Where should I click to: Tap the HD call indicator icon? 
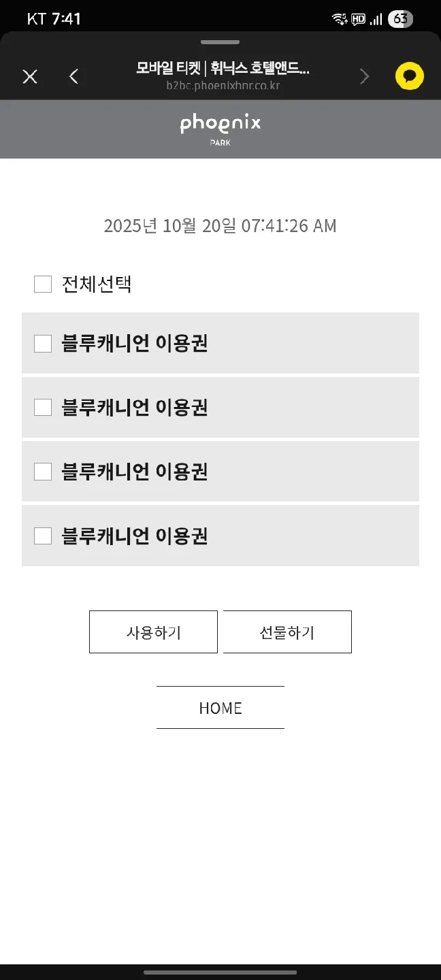point(358,19)
